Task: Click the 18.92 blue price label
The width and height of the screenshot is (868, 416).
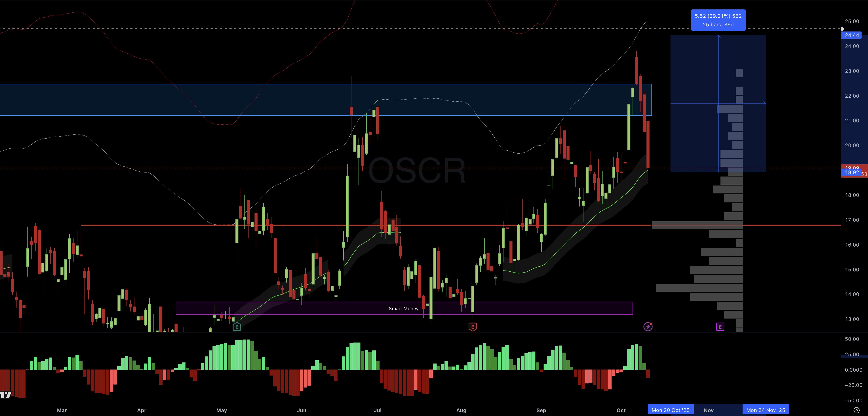Action: [852, 172]
